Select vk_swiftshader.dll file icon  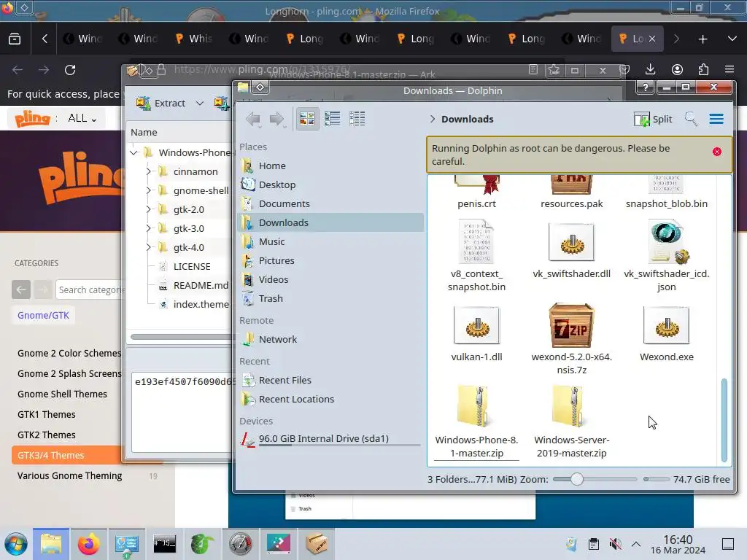(x=571, y=242)
